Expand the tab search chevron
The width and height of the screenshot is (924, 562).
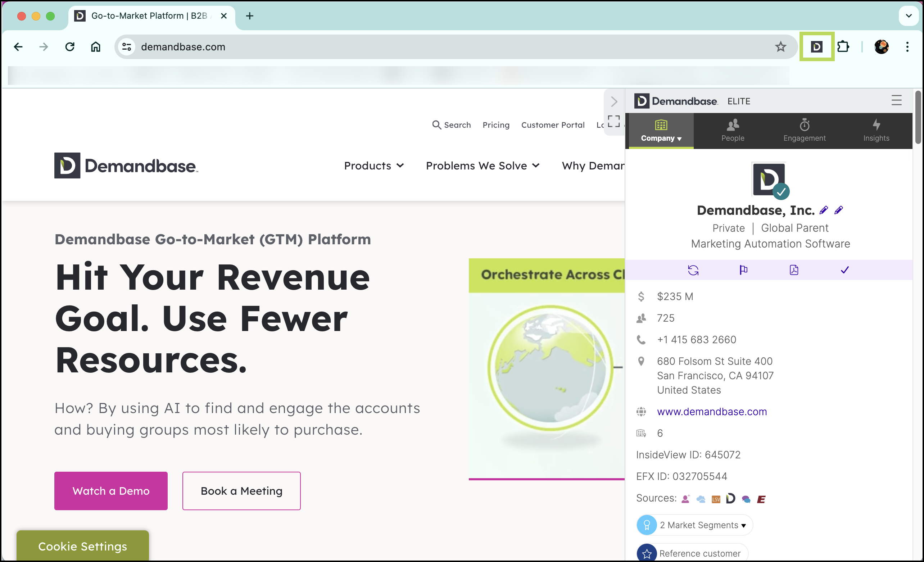click(x=909, y=16)
